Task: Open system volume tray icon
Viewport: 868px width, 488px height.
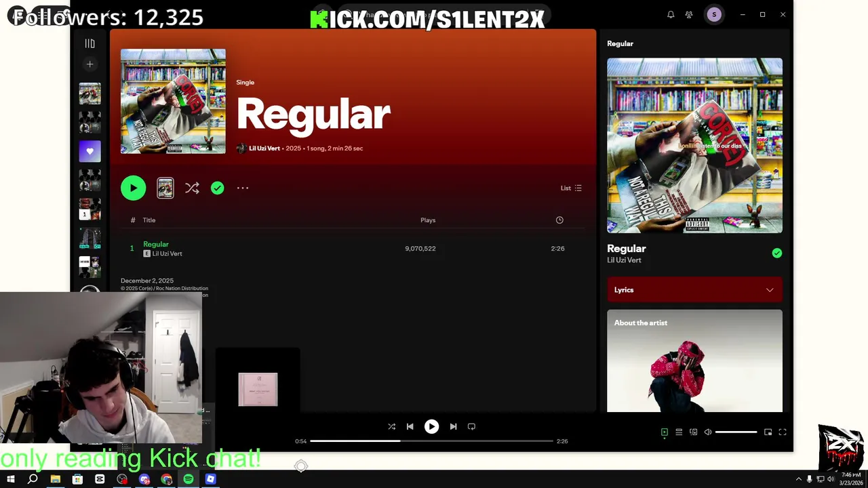Action: [x=831, y=479]
